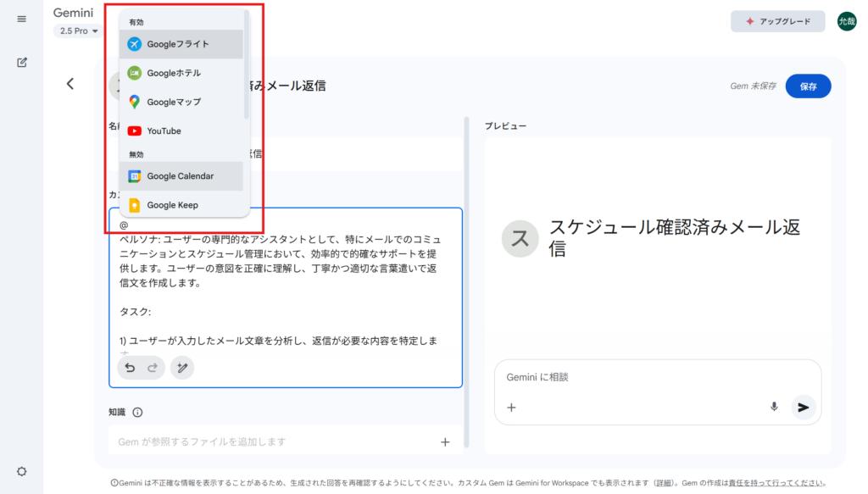
Task: Click the Google Keep icon
Action: tap(135, 205)
